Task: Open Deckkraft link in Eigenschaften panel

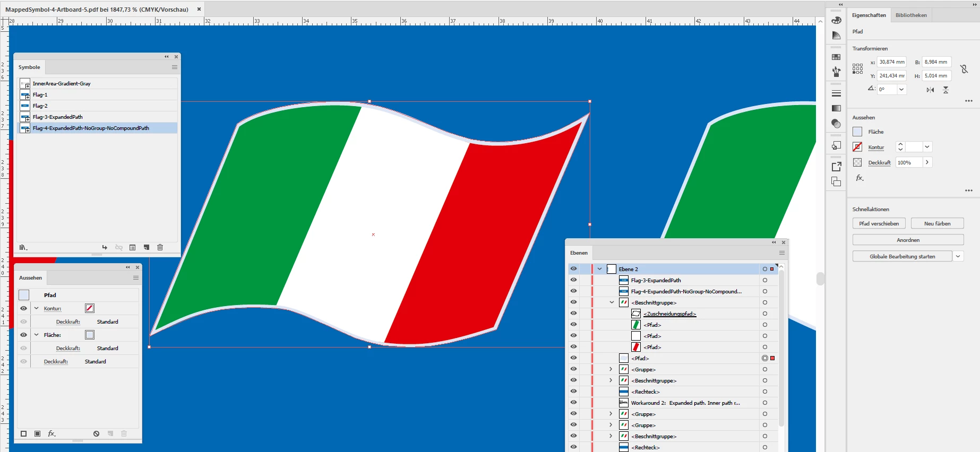Action: pos(879,163)
